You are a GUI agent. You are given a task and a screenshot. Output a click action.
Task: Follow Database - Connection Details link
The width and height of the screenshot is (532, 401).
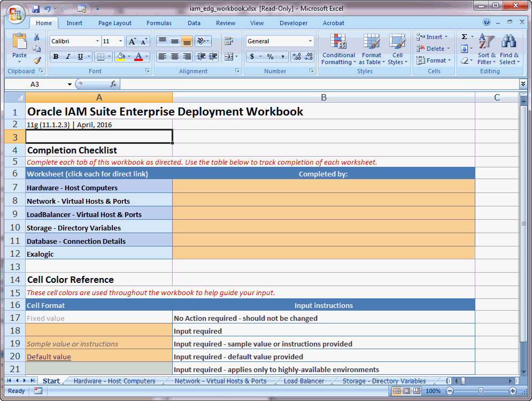(x=76, y=241)
